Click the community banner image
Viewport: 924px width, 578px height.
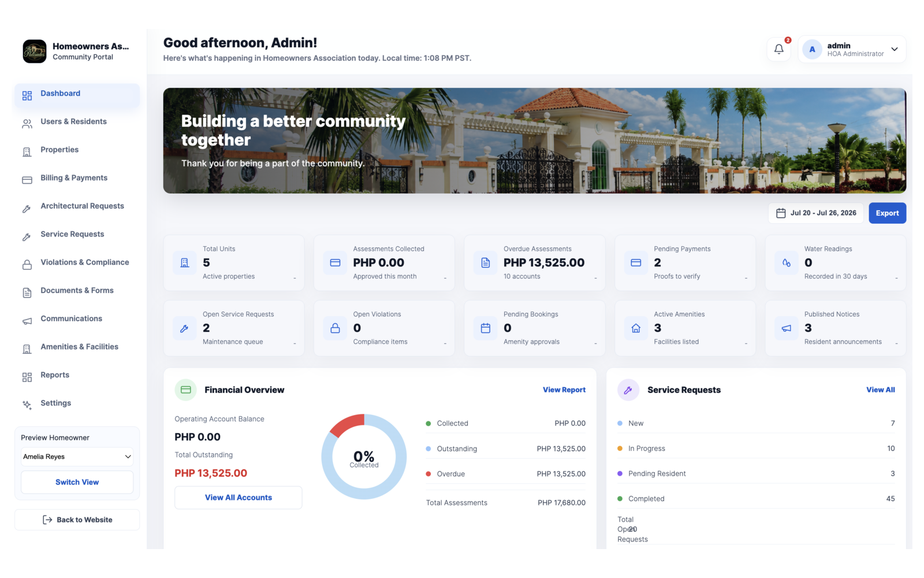535,140
